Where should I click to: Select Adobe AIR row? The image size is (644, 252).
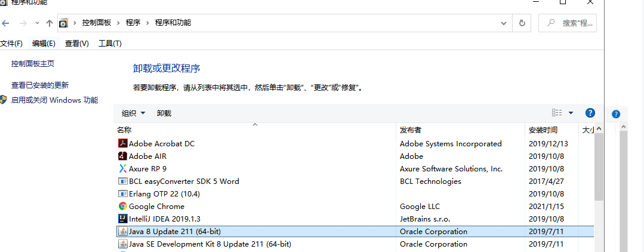click(355, 156)
